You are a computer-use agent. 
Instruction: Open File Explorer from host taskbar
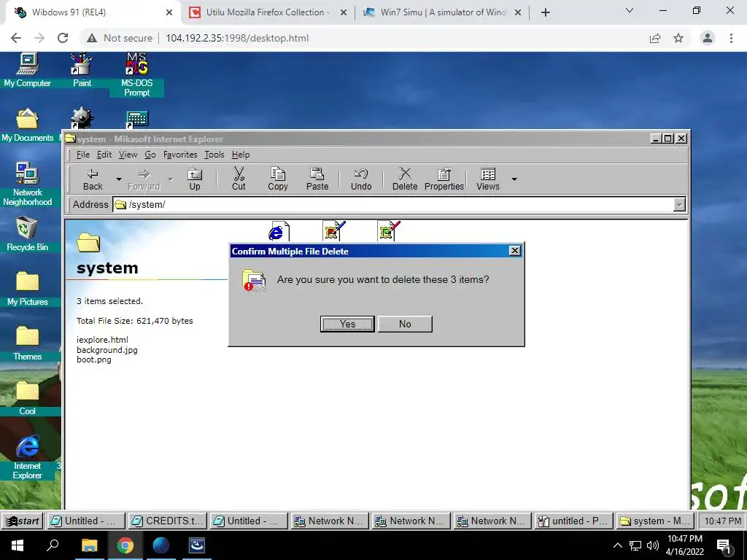(x=89, y=545)
